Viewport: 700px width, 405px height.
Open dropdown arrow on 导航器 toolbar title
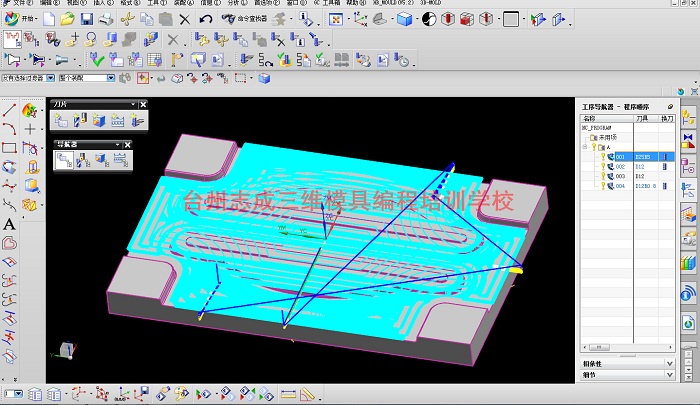pos(117,145)
